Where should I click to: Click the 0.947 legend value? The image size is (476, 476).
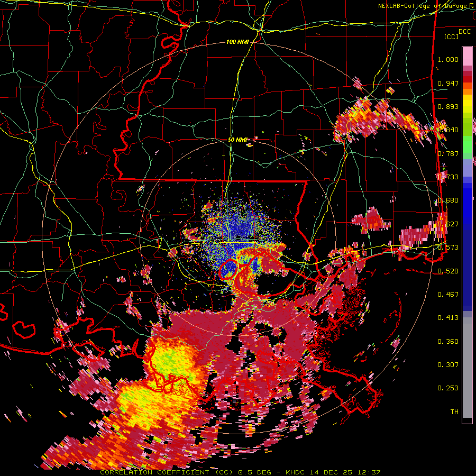[448, 83]
